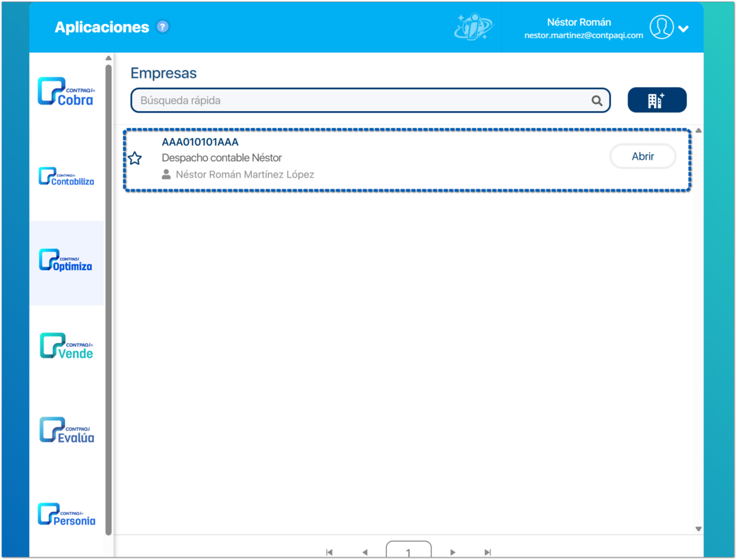Click the help question mark beside Aplicaciones
The width and height of the screenshot is (737, 560).
tap(163, 27)
